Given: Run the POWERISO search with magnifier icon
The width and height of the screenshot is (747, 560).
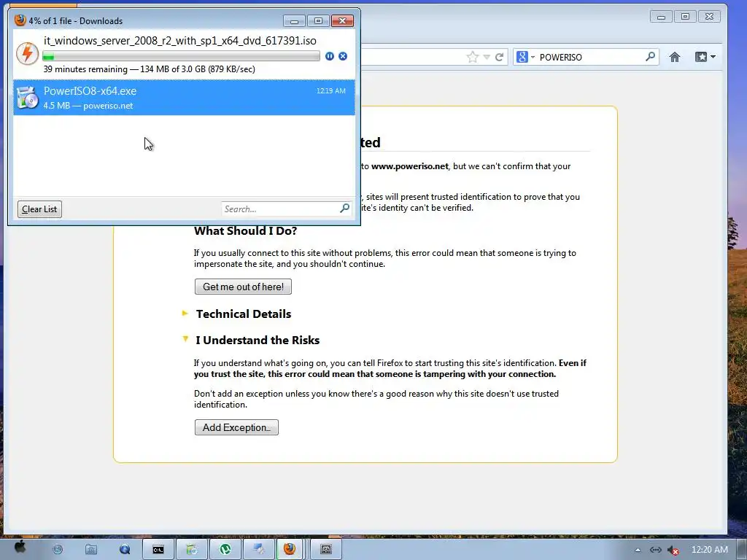Looking at the screenshot, I should (x=650, y=57).
